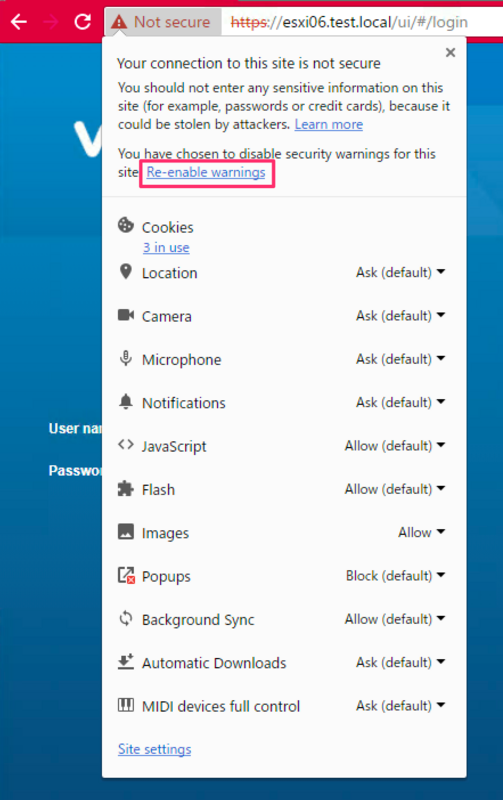Reload the page with refresh icon
Image resolution: width=503 pixels, height=800 pixels.
click(83, 21)
